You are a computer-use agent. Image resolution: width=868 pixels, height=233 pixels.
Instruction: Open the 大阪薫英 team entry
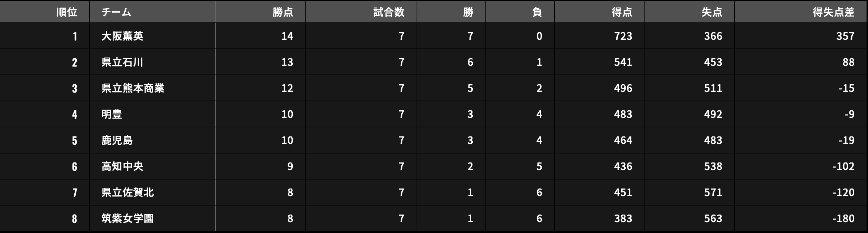[x=122, y=36]
